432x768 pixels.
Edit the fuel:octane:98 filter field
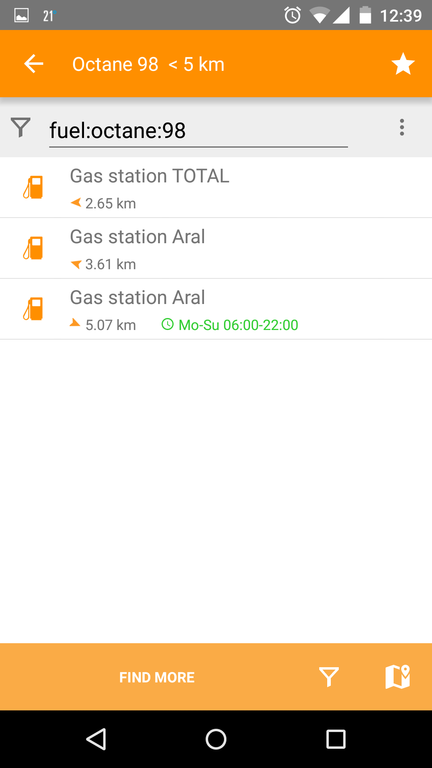tap(198, 131)
